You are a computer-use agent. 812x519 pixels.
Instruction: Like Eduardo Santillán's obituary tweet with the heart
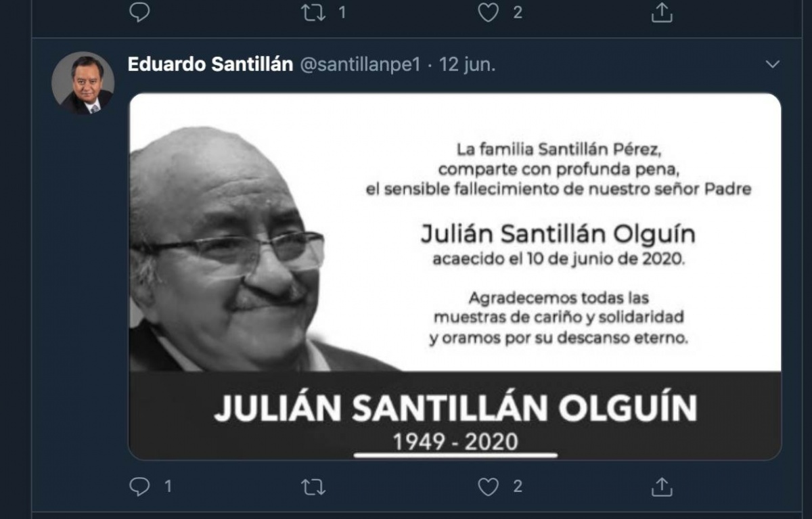tap(488, 486)
